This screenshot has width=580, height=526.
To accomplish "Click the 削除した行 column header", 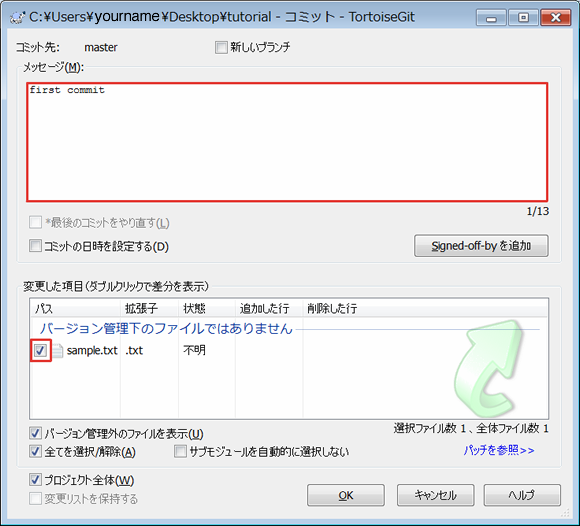I will coord(332,308).
